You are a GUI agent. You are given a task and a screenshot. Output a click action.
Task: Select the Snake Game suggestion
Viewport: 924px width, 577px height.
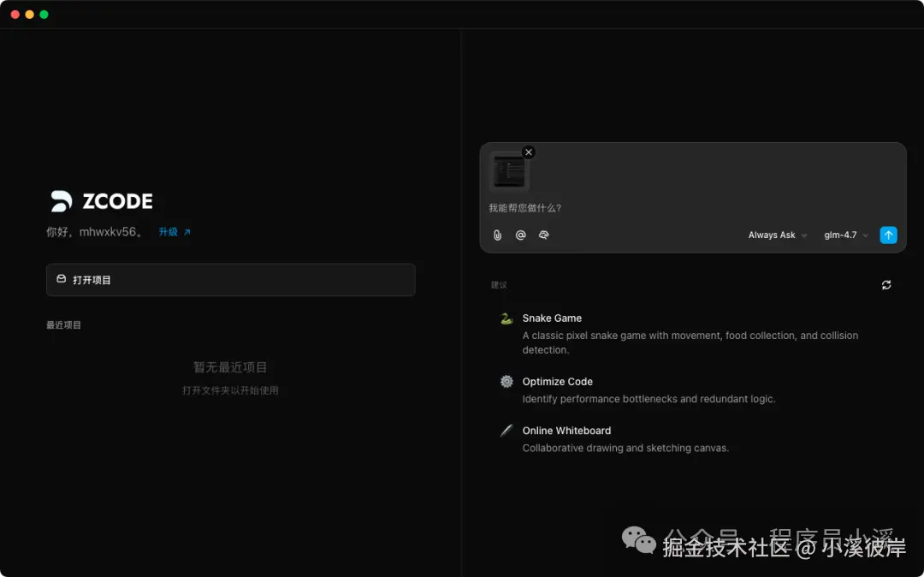(x=552, y=318)
